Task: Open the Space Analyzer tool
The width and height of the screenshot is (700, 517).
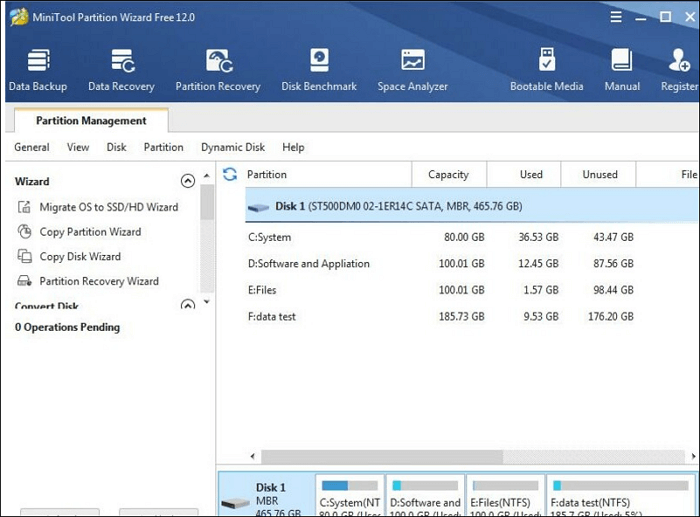Action: coord(412,69)
